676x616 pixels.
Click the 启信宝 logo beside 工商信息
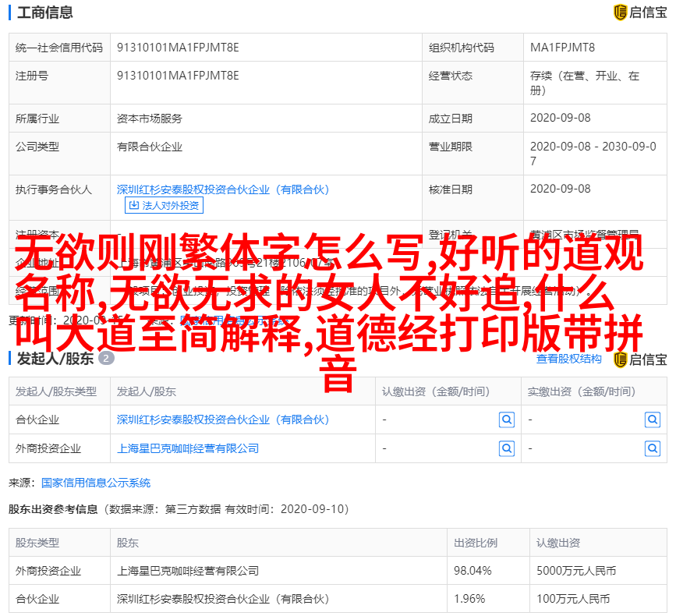tap(640, 12)
